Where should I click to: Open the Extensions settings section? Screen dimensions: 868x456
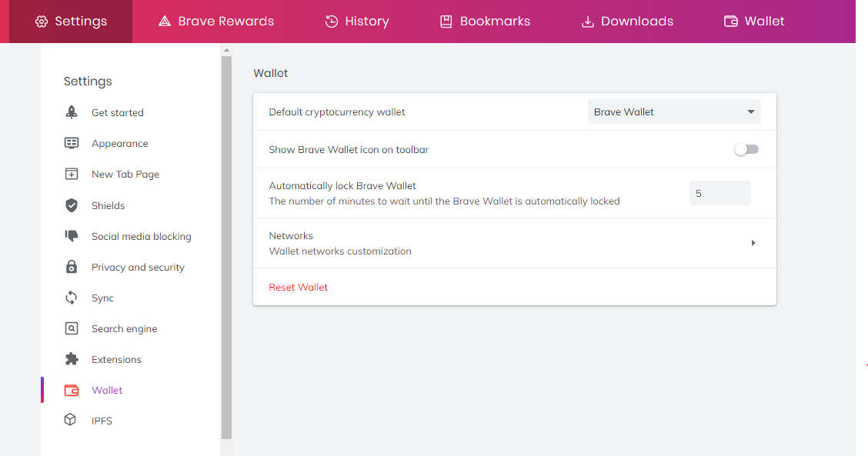[x=116, y=359]
